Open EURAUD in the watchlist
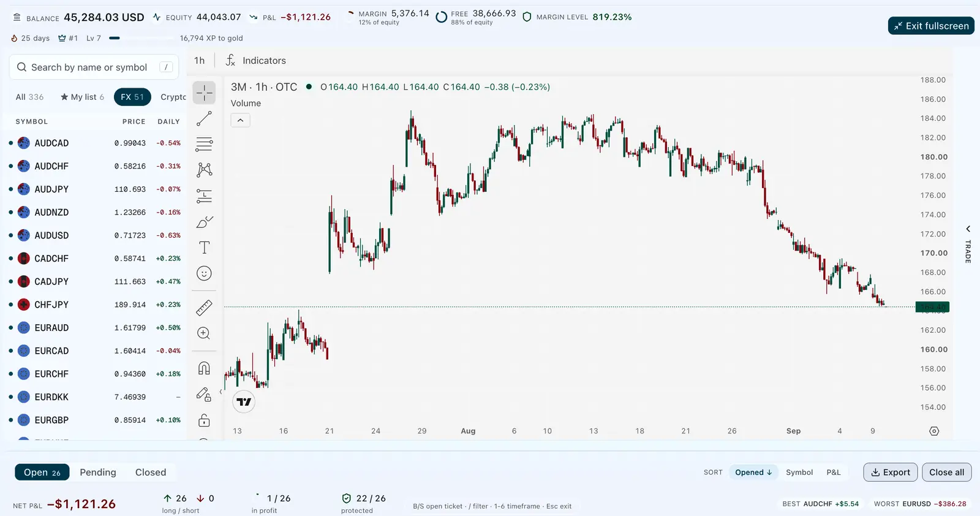This screenshot has height=516, width=980. point(94,328)
